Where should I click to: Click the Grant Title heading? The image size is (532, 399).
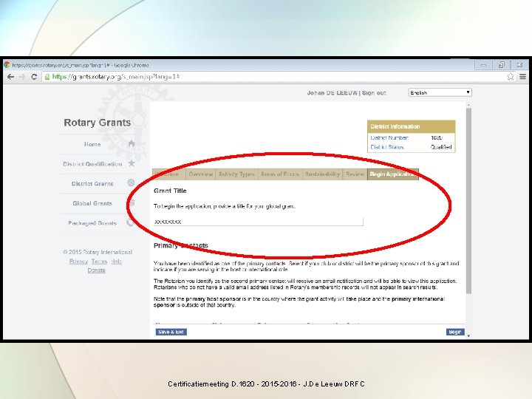pos(170,191)
